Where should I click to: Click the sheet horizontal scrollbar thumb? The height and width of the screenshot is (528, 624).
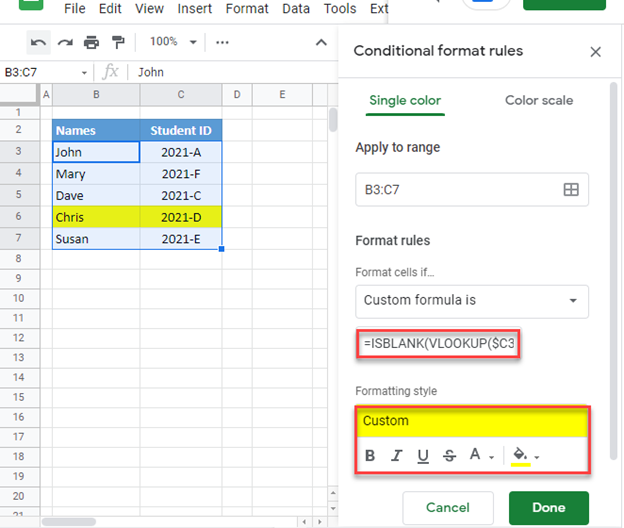coord(68,521)
